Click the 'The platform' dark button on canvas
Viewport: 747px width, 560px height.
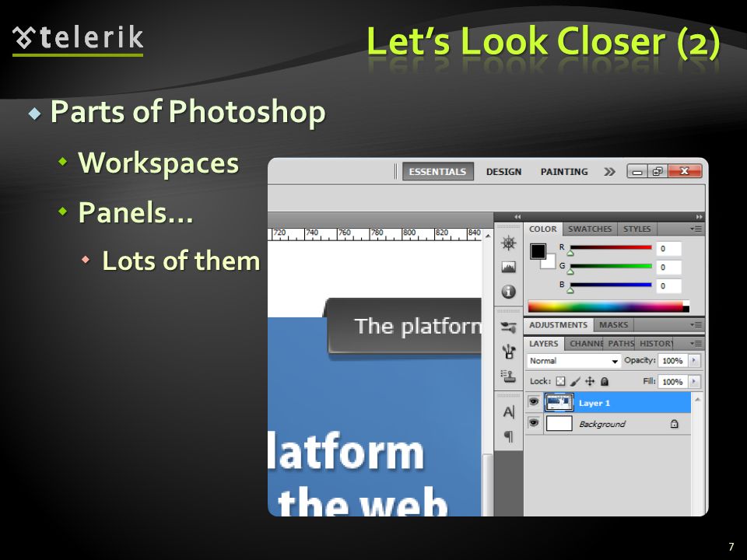(404, 326)
